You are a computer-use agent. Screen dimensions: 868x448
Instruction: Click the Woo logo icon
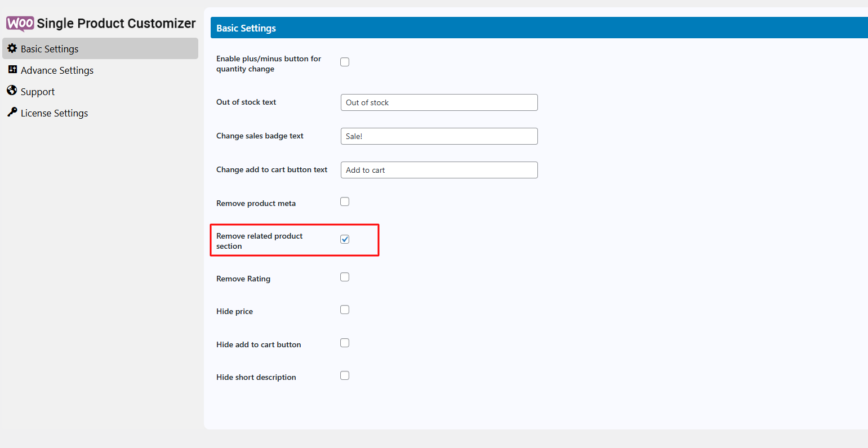20,23
